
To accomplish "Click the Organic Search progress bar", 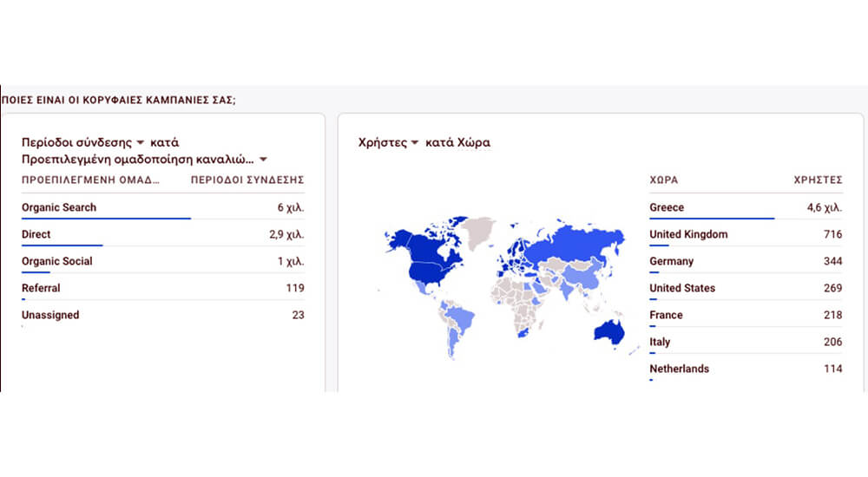I will coord(106,219).
